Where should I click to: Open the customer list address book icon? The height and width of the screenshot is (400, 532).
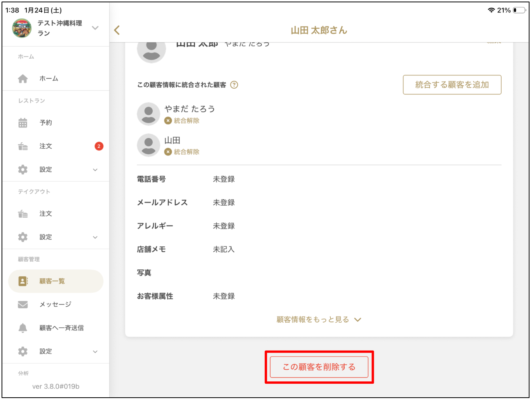pyautogui.click(x=23, y=281)
